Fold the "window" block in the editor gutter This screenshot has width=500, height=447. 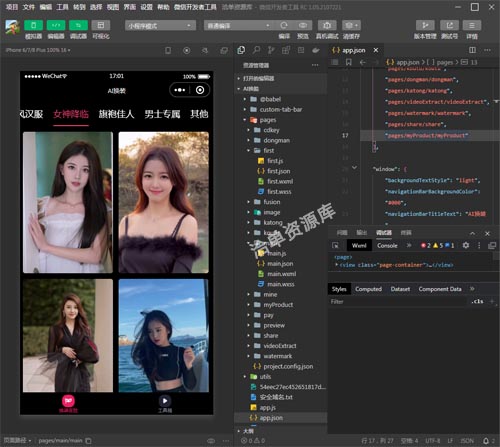pyautogui.click(x=355, y=168)
